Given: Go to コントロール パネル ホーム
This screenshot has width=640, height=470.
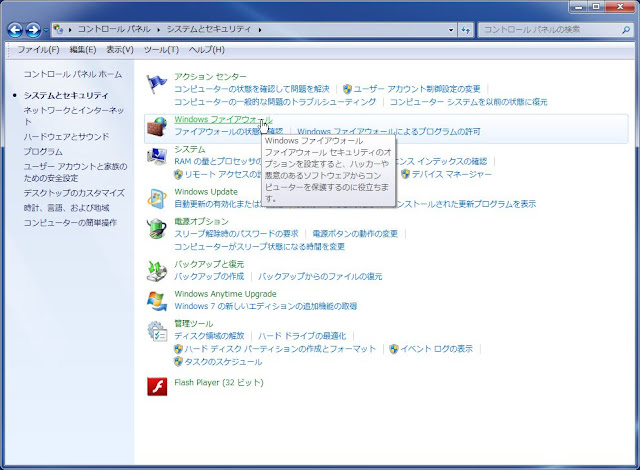Looking at the screenshot, I should pyautogui.click(x=73, y=74).
